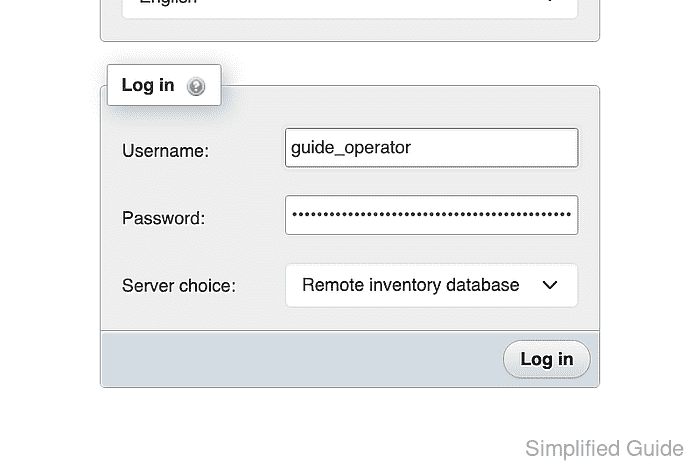Click the Server choice: label
700x473 pixels.
pyautogui.click(x=179, y=286)
